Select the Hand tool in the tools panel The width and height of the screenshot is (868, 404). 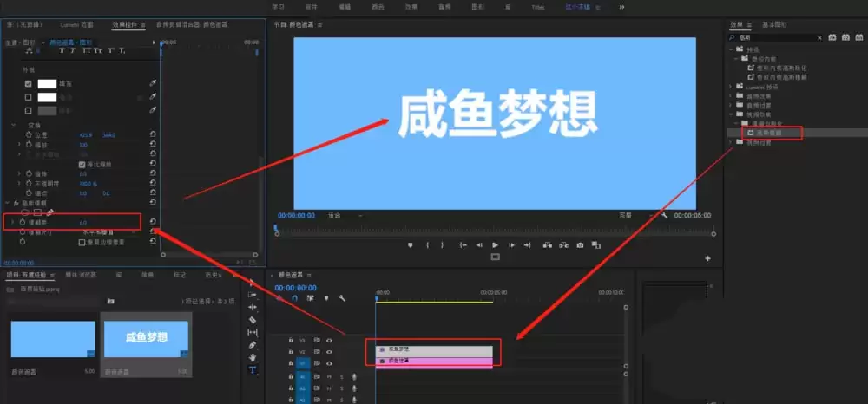(253, 357)
